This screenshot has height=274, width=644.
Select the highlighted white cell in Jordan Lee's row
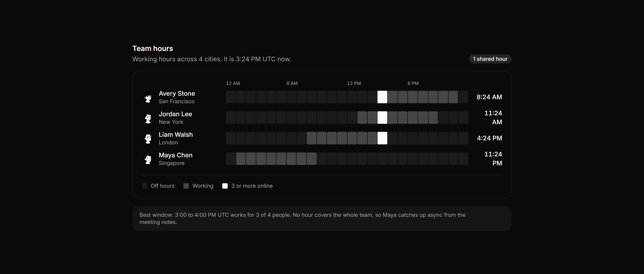pyautogui.click(x=382, y=117)
